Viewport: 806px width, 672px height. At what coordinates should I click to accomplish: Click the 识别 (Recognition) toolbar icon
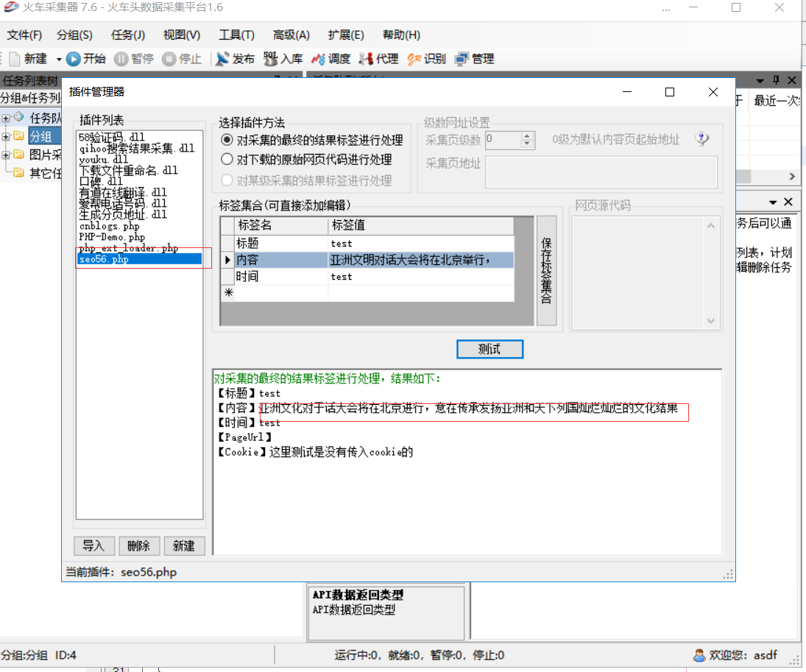(414, 59)
